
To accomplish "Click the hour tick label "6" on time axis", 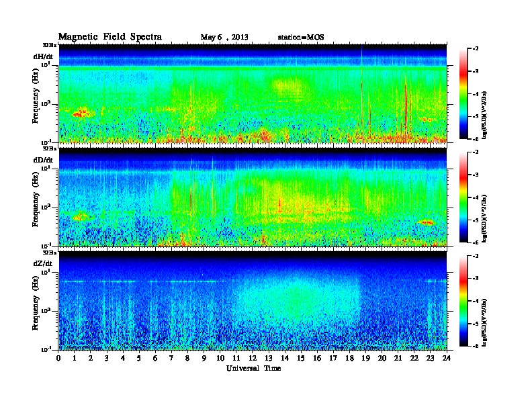I will click(155, 358).
